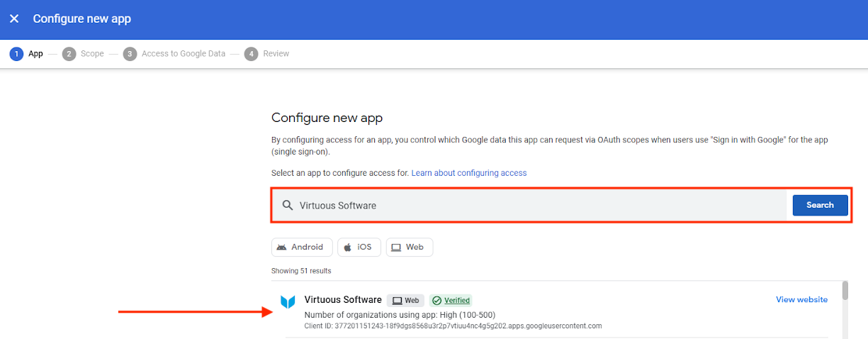Screen dimensions: 868x339
Task: Click Showing 51 results text
Action: point(301,271)
